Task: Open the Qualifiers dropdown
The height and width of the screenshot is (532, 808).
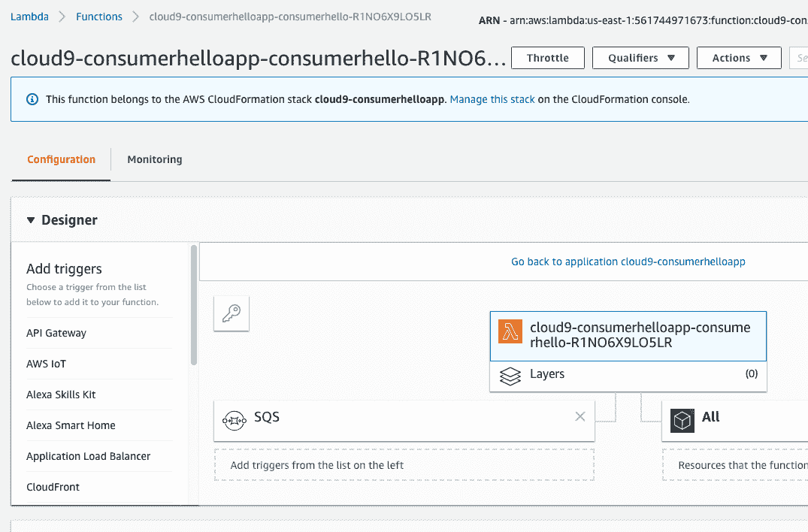Action: (640, 58)
